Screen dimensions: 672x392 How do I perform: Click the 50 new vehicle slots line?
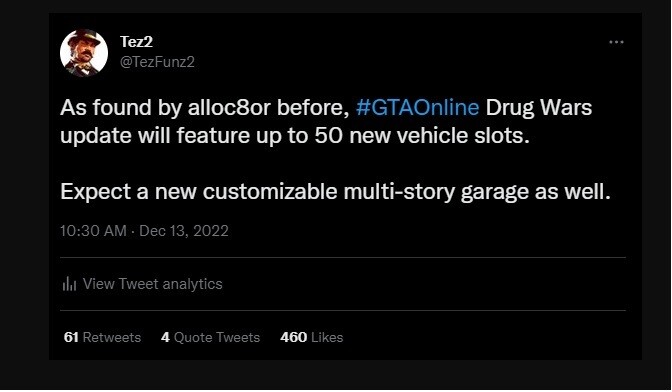point(295,136)
